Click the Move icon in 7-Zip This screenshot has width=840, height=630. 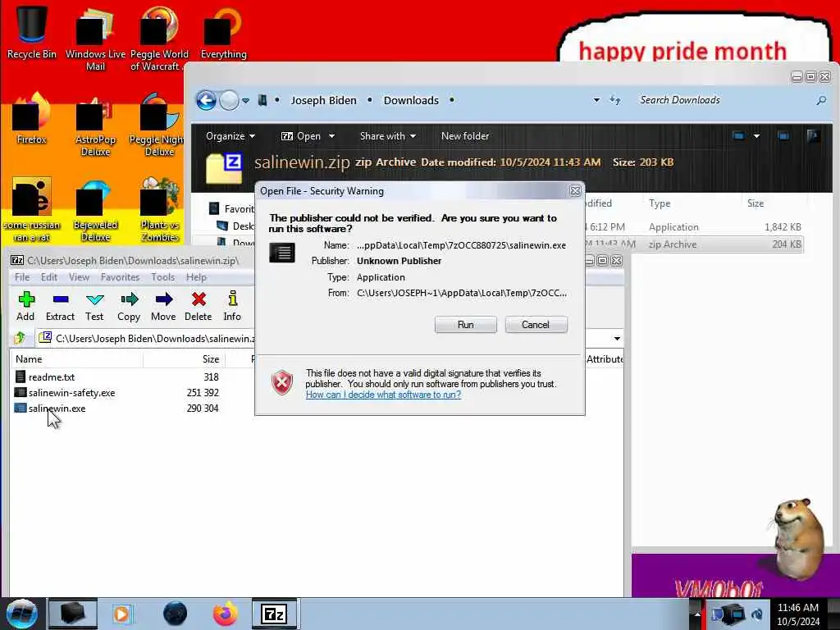pyautogui.click(x=163, y=306)
